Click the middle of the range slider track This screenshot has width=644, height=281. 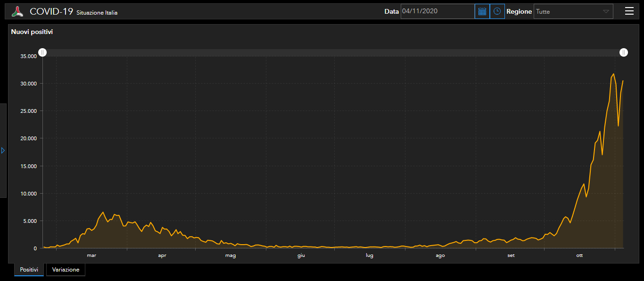(x=333, y=52)
